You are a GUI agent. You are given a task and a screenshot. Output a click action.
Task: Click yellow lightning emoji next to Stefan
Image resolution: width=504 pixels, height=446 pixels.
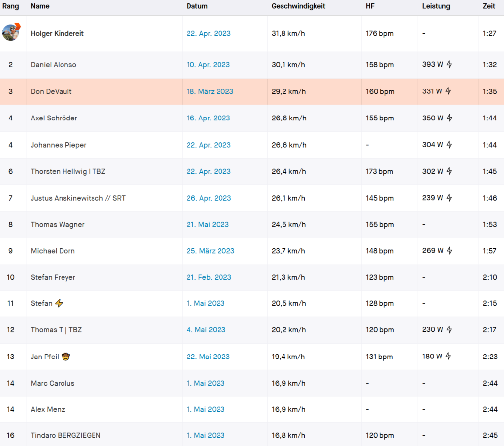tap(59, 303)
